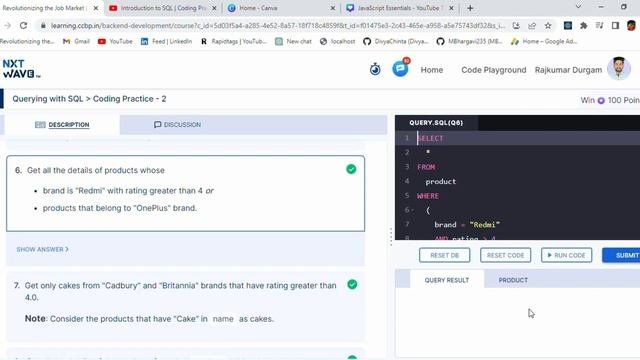
Task: Open the tab search dropdown arrow
Action: 578,7
